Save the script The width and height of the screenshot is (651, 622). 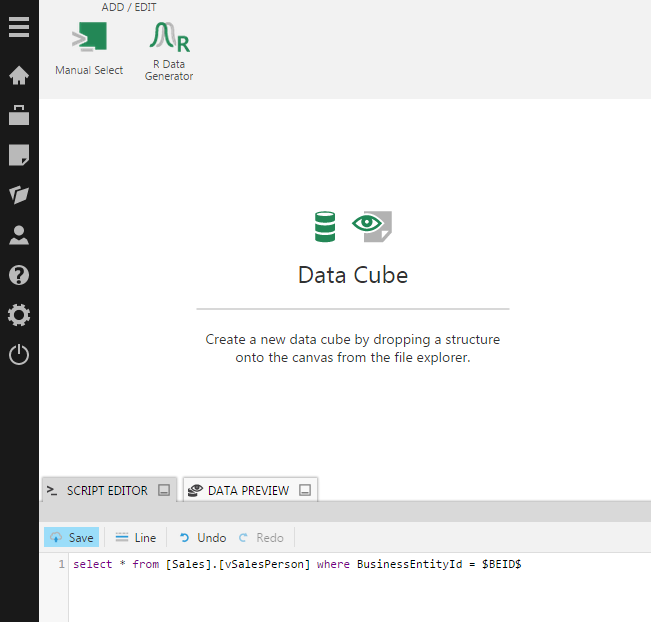point(72,537)
